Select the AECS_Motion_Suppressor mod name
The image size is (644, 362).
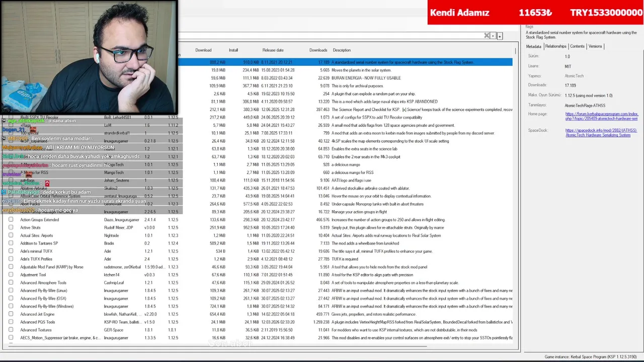point(60,338)
